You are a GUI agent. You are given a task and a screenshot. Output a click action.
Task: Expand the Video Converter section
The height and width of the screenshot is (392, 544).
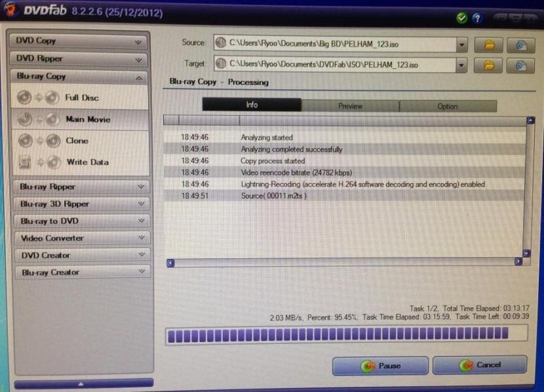click(83, 238)
